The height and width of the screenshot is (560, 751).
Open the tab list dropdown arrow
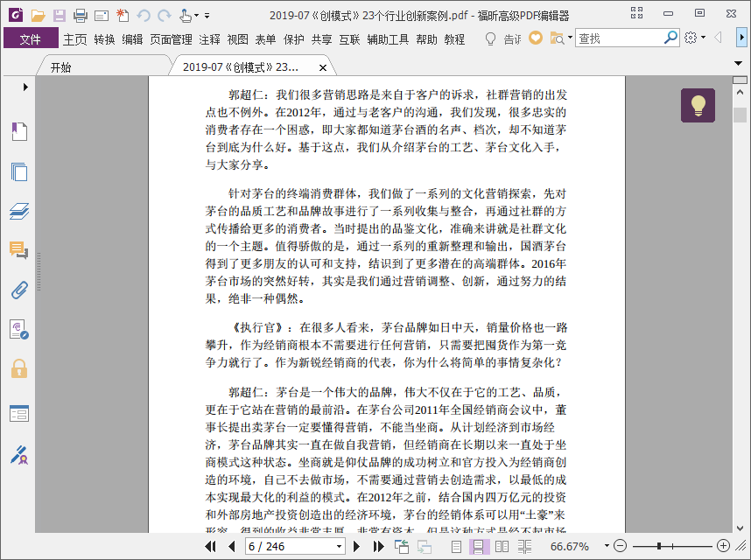[x=738, y=63]
